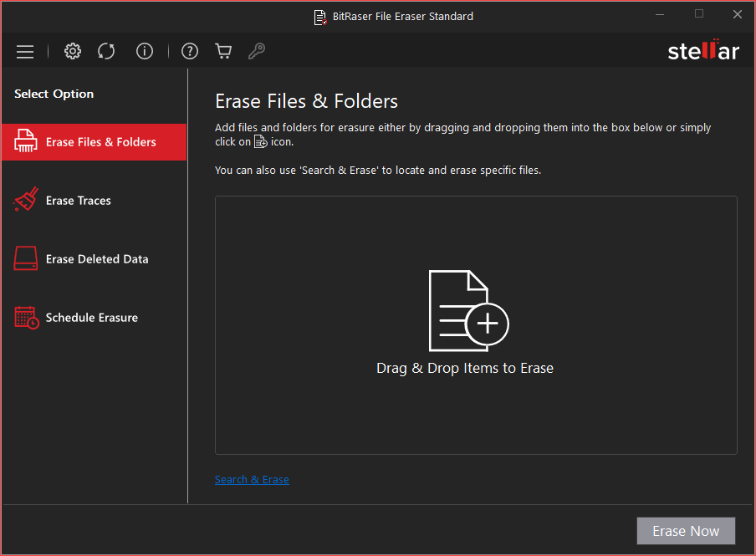Image resolution: width=756 pixels, height=556 pixels.
Task: Click the Drag & Drop Items to Erase text
Action: click(x=465, y=368)
